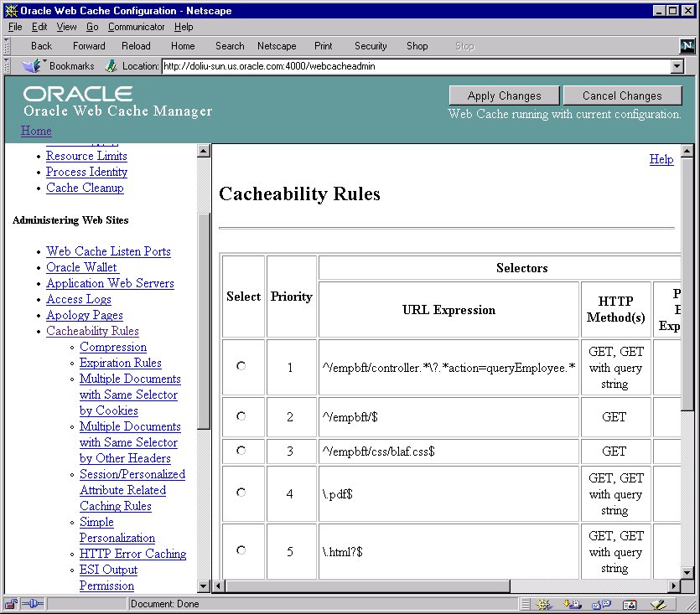Screen dimensions: 700x614
Task: Click the Shop toolbar button
Action: (x=417, y=46)
